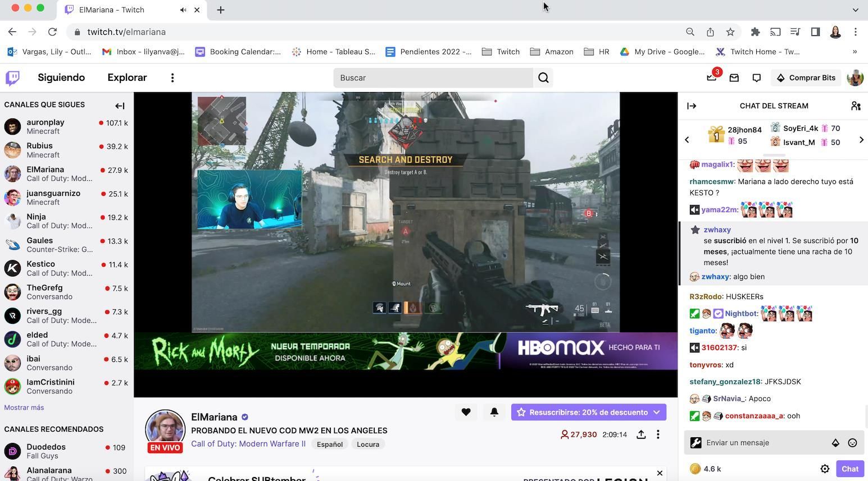Unfollow ElMariana with the heart button
Image resolution: width=868 pixels, height=481 pixels.
coord(466,412)
